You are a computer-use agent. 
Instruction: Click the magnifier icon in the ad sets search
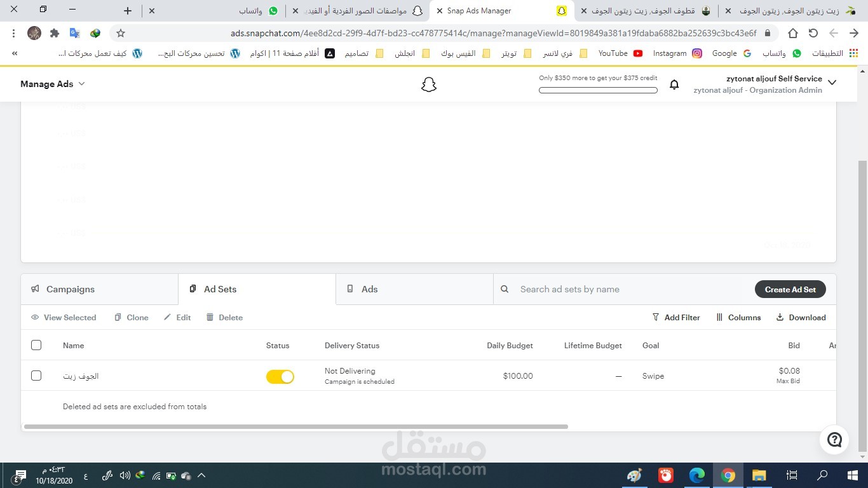(505, 289)
